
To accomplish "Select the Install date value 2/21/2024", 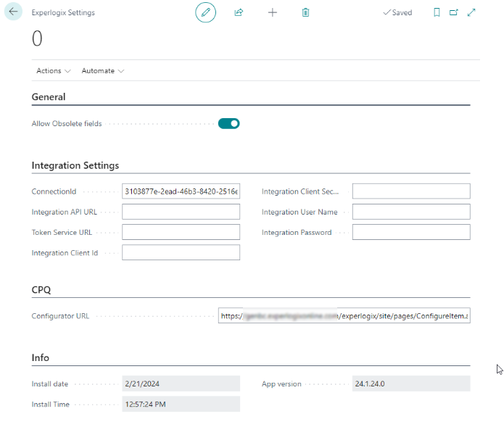I will coord(181,384).
